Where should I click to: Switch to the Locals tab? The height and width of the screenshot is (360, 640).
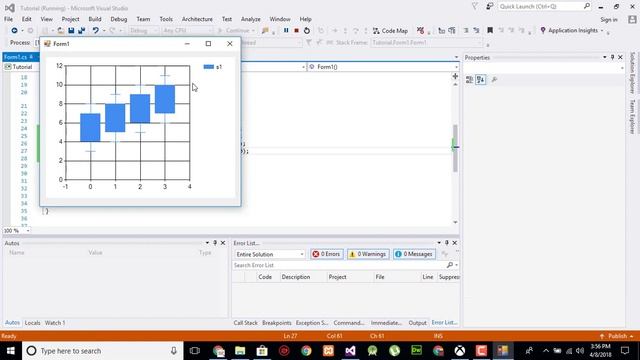click(32, 323)
